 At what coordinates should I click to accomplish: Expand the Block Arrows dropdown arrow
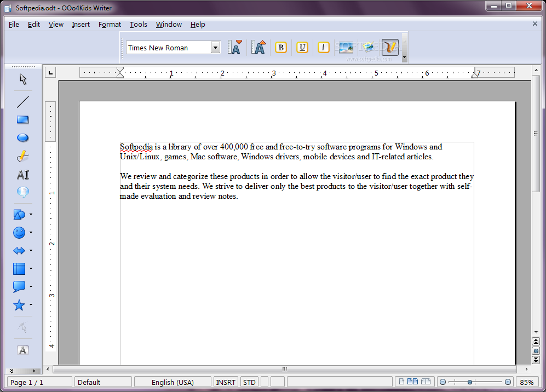click(x=31, y=251)
